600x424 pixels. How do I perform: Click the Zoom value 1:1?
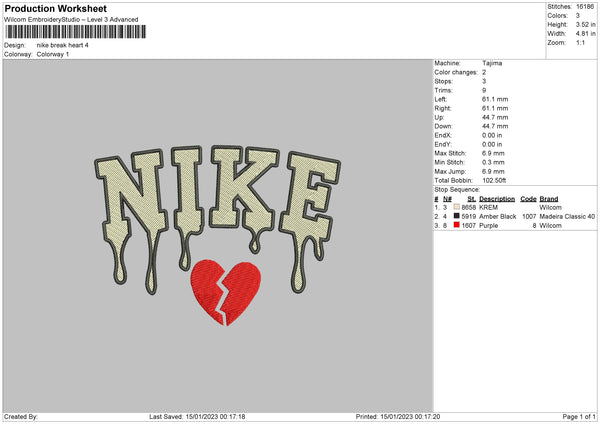pos(580,43)
